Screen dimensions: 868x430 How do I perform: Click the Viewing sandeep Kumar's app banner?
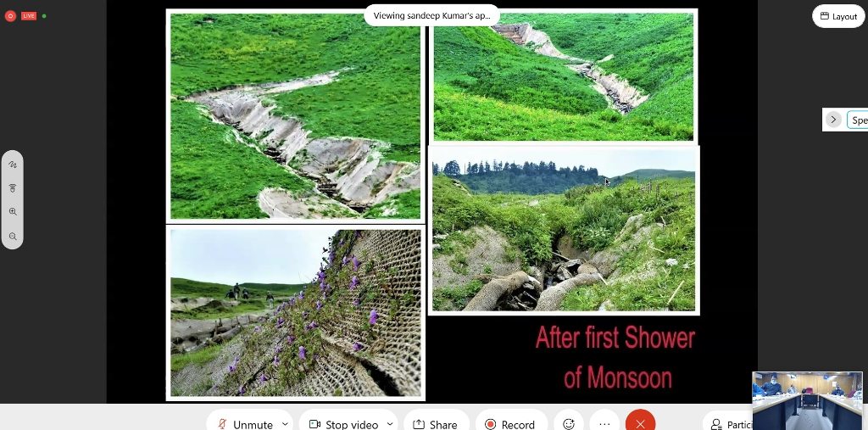(431, 15)
